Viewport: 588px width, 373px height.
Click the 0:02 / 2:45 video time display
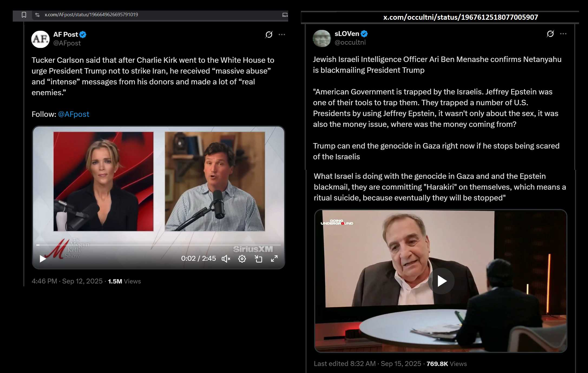pyautogui.click(x=198, y=258)
